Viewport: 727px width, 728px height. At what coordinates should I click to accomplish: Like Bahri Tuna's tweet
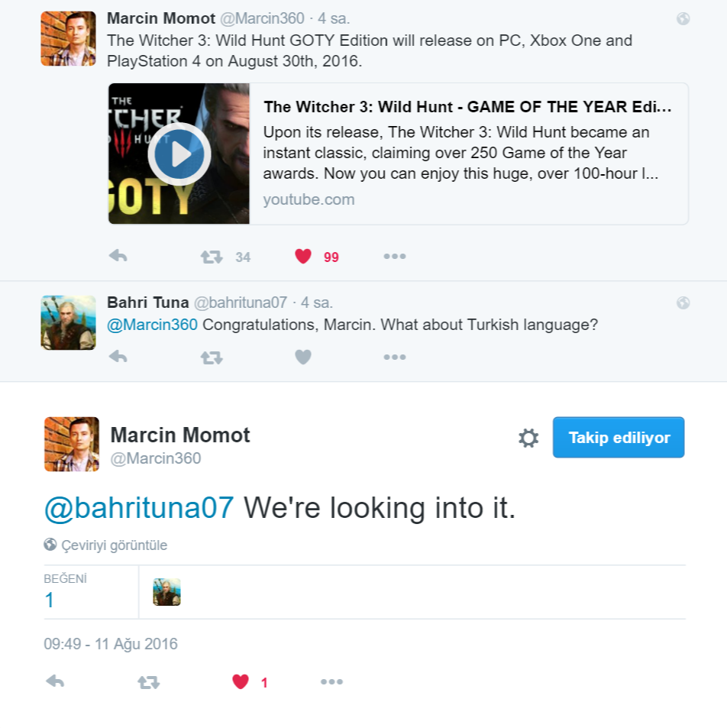303,357
